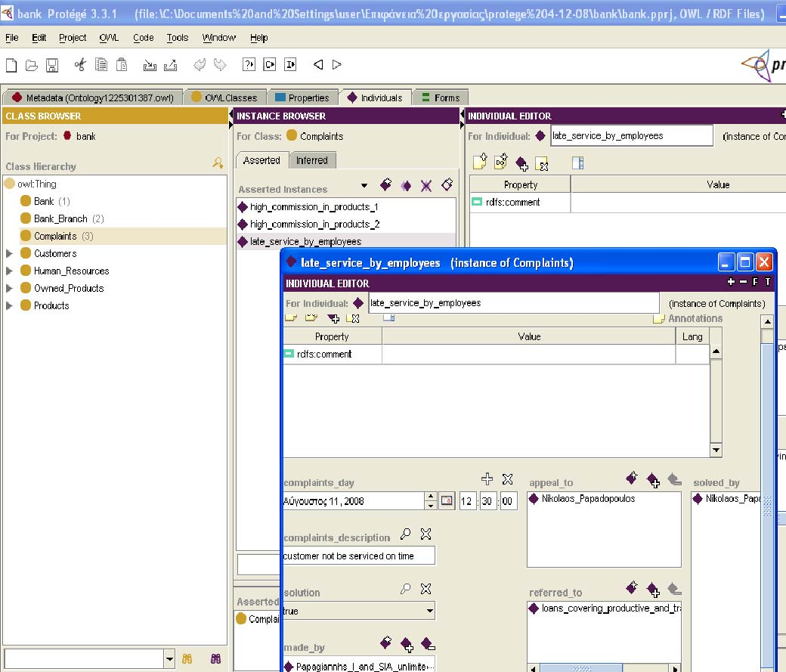The image size is (786, 672).
Task: Switch to the Properties tab
Action: (x=302, y=98)
